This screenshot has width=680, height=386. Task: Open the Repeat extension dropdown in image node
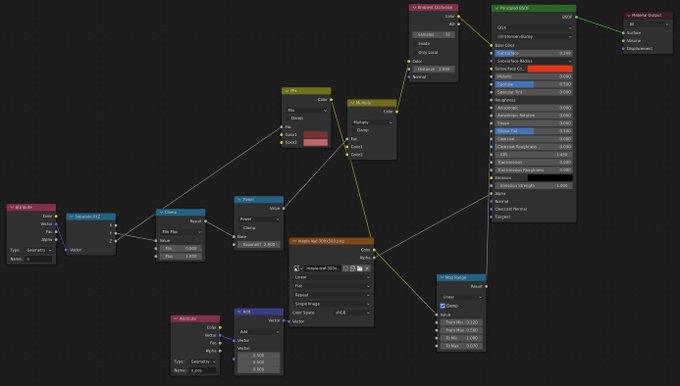coord(332,295)
